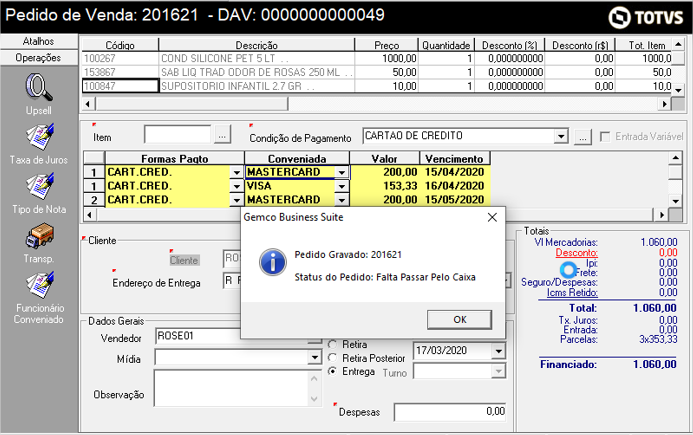The width and height of the screenshot is (693, 435).
Task: Click the Descrição column header
Action: [256, 45]
